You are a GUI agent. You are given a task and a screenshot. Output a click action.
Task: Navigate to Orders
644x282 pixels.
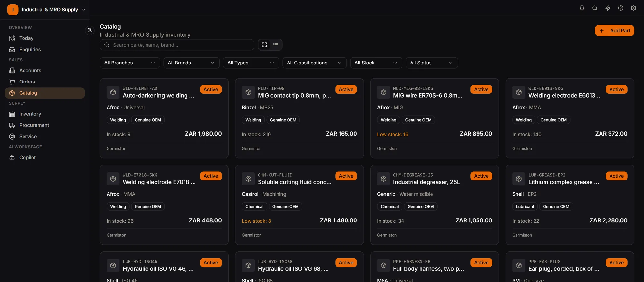point(45,82)
